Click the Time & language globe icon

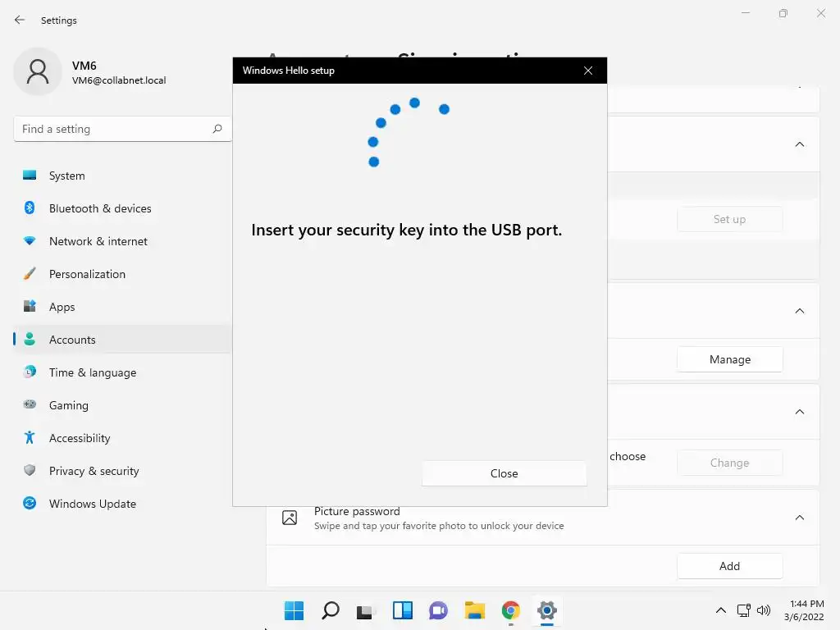point(30,372)
